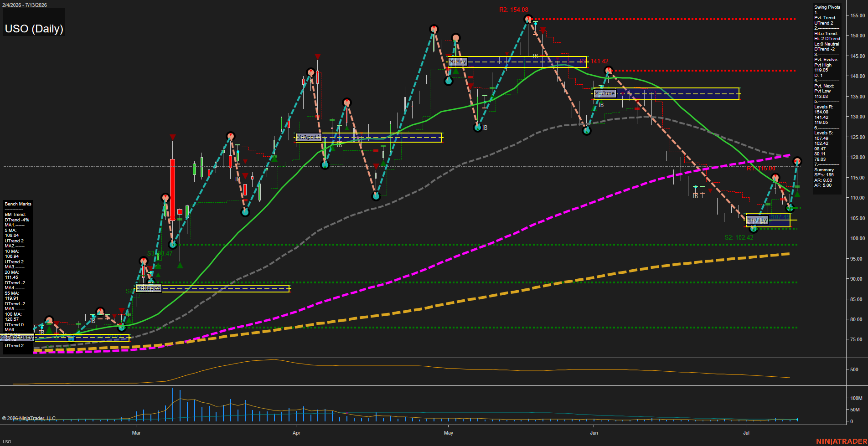
Task: Click the M:June monthly session label
Action: point(604,93)
